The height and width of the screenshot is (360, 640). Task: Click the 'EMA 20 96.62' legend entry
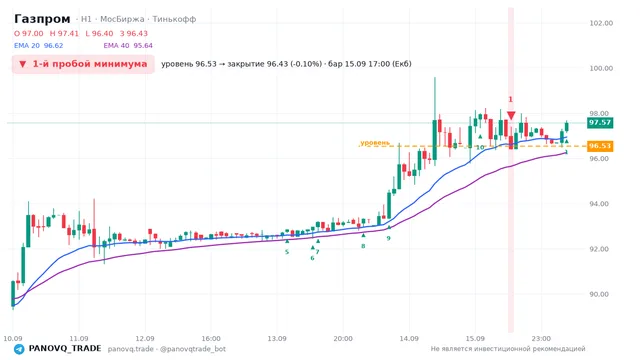tap(38, 46)
